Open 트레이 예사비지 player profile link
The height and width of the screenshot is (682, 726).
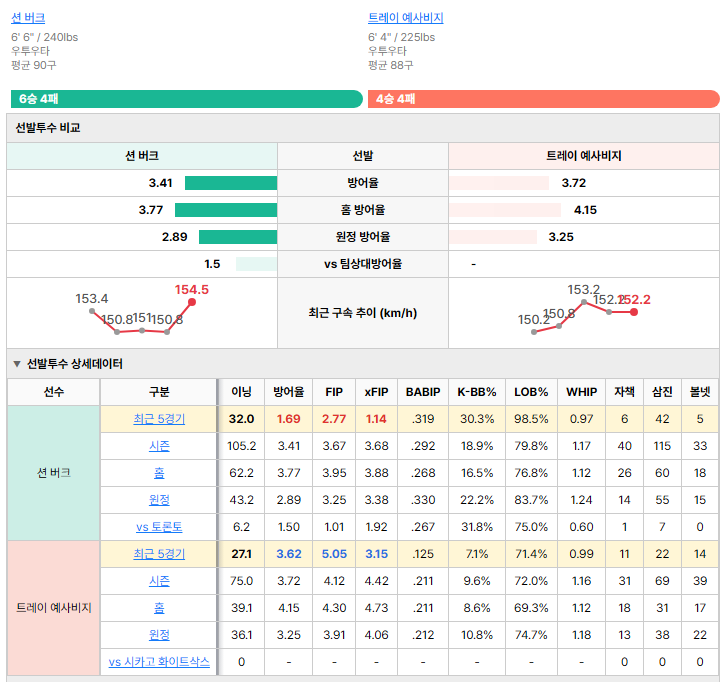[x=406, y=18]
